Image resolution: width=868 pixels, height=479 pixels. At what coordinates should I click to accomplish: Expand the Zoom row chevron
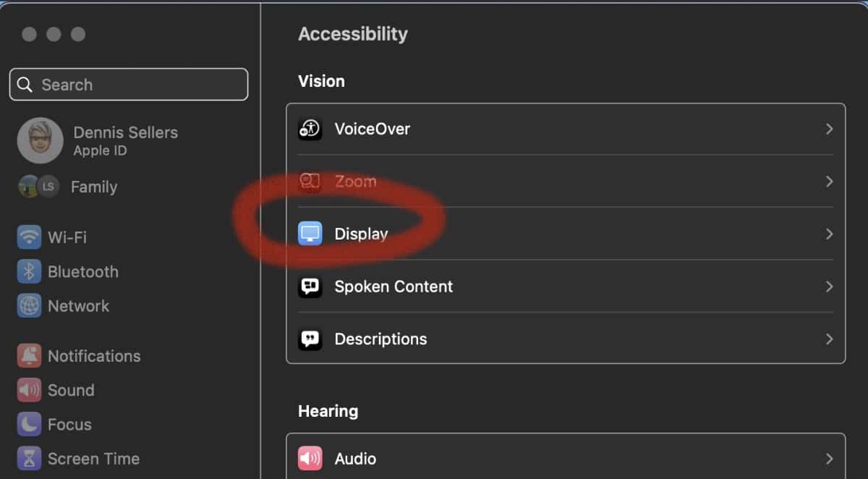point(829,181)
